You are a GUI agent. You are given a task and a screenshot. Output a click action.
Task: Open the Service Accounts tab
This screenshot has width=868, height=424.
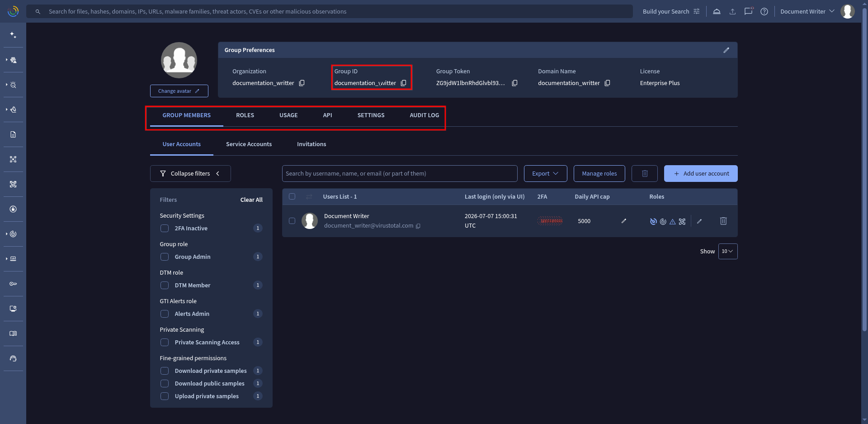click(x=249, y=144)
